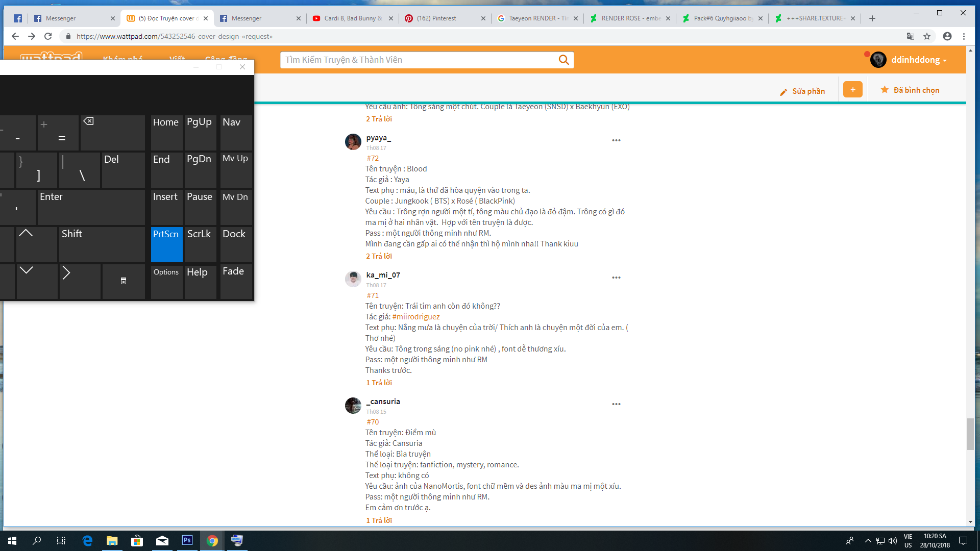Open pyaya_ comment options ellipsis
Screen dimensions: 980x551
(616, 140)
